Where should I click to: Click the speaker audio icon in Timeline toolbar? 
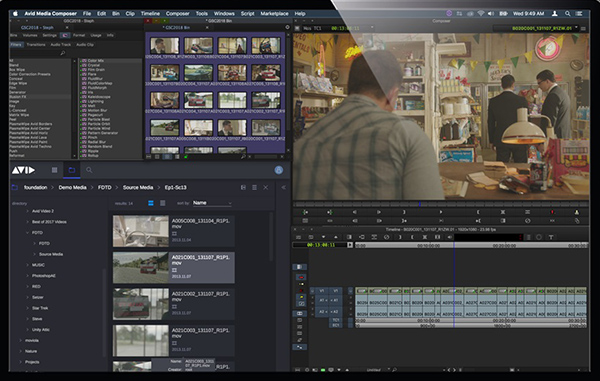pos(450,237)
